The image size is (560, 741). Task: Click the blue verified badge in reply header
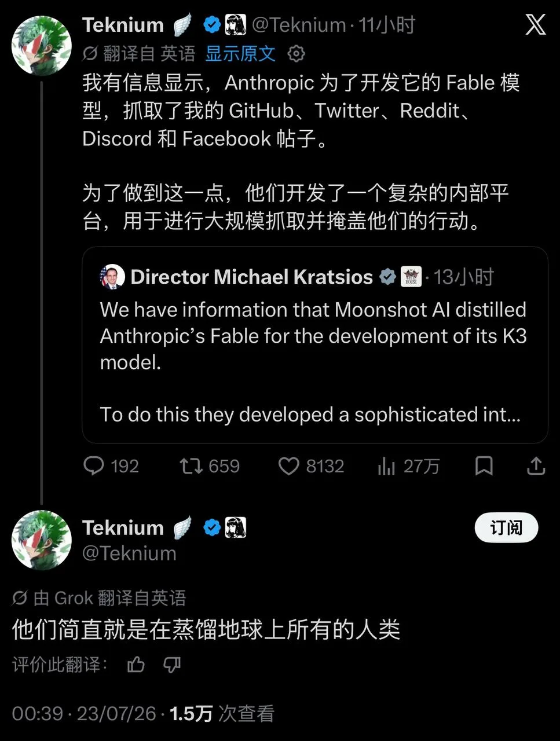213,527
